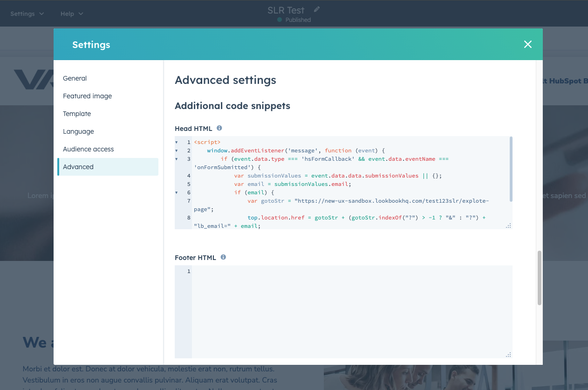Click the info icon beside Footer HTML
588x390 pixels.
coord(223,257)
